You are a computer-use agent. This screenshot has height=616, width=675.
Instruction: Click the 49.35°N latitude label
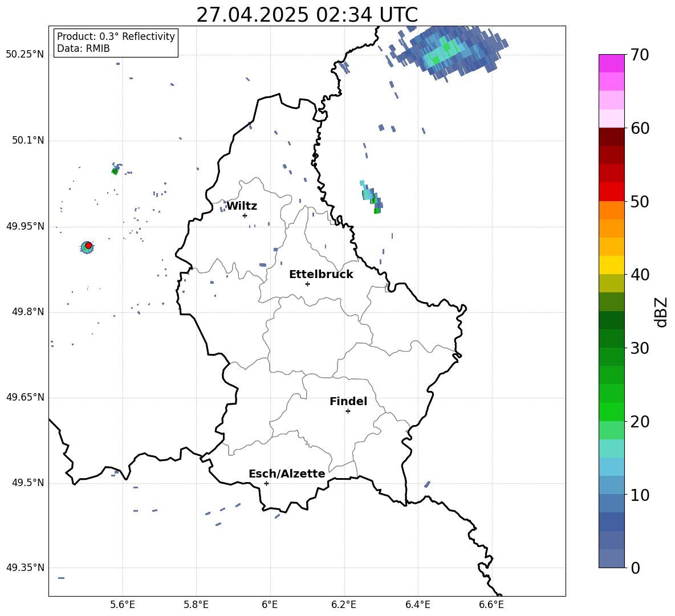pos(25,568)
